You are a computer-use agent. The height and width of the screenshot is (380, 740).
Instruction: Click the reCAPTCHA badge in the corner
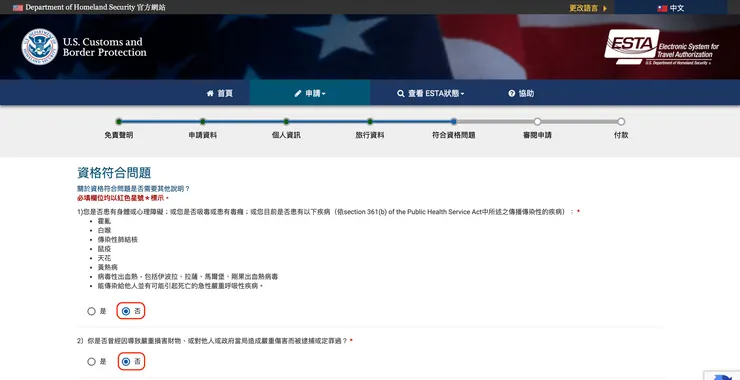tap(722, 376)
